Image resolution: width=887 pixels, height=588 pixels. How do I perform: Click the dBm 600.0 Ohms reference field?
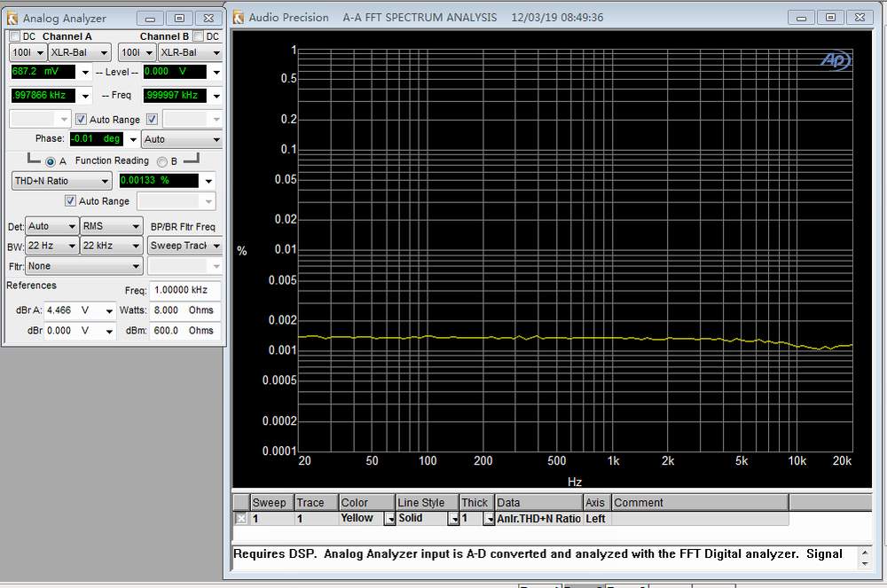click(x=185, y=331)
